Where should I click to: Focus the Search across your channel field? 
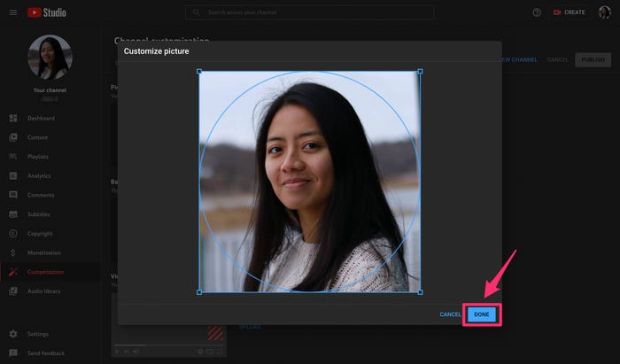pos(310,12)
